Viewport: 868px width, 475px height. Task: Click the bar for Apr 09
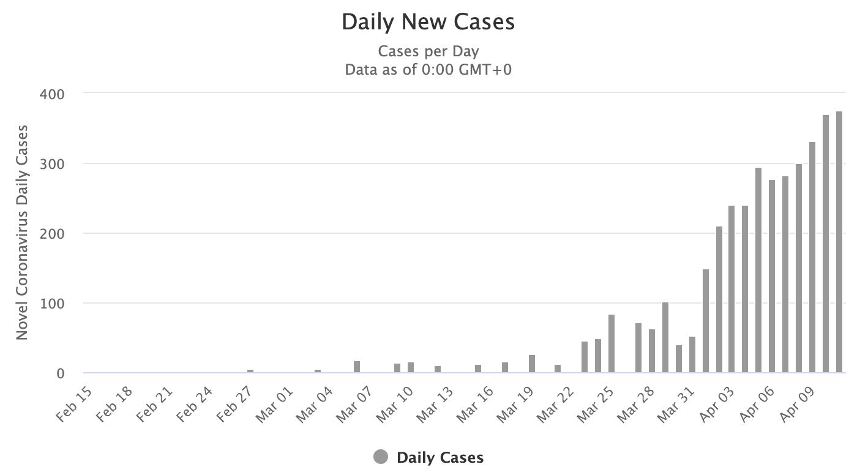(812, 257)
